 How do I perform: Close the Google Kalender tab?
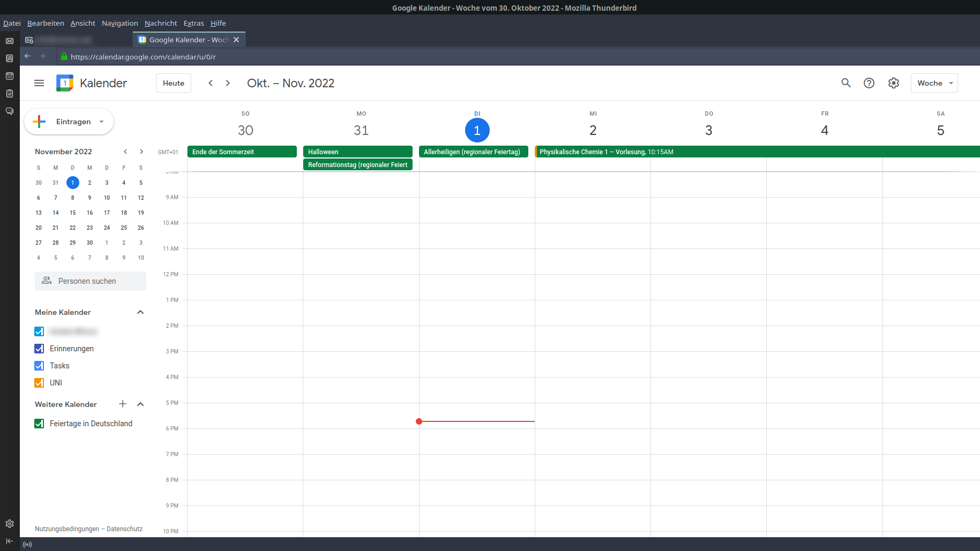pyautogui.click(x=236, y=40)
